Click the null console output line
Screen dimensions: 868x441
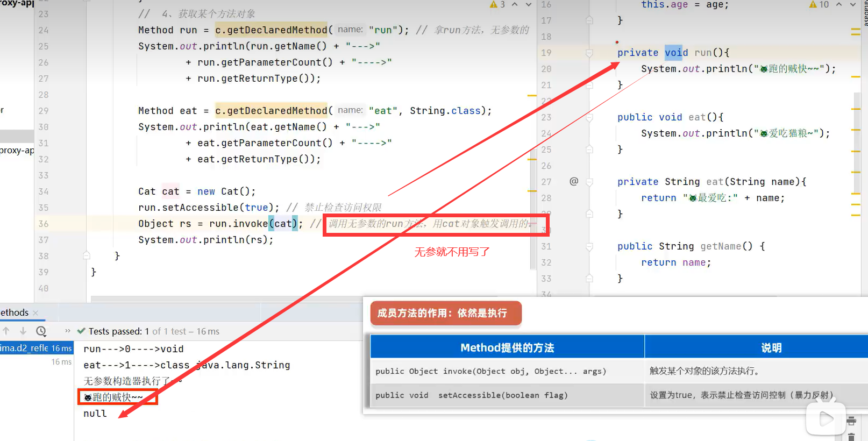95,414
